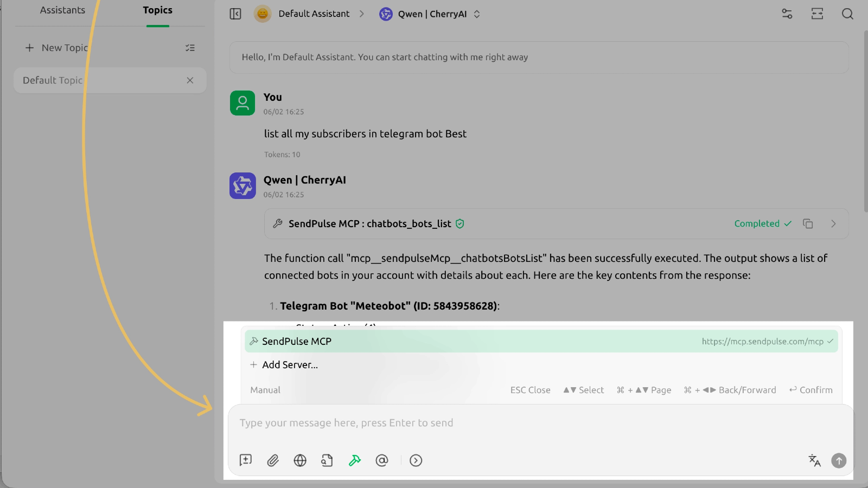Click the SendPulse MCP : chatbots_bots_list title
This screenshot has height=488, width=868.
tap(369, 223)
